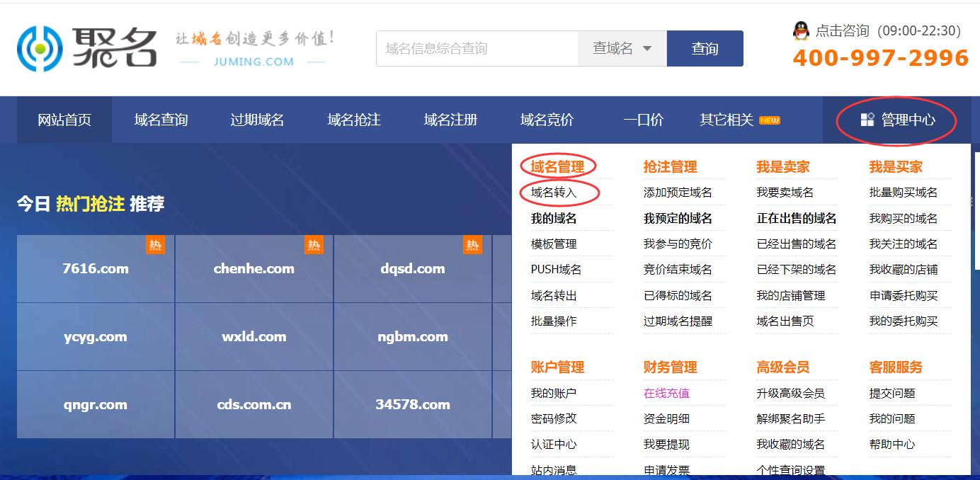Select the 域名抢注 menu item
Screen dimensions: 980x480
pyautogui.click(x=353, y=120)
